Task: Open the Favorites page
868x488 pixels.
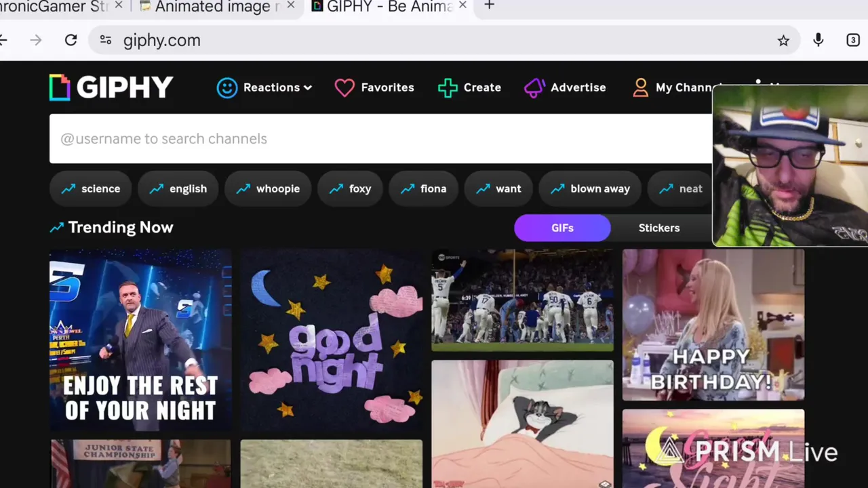Action: coord(387,87)
